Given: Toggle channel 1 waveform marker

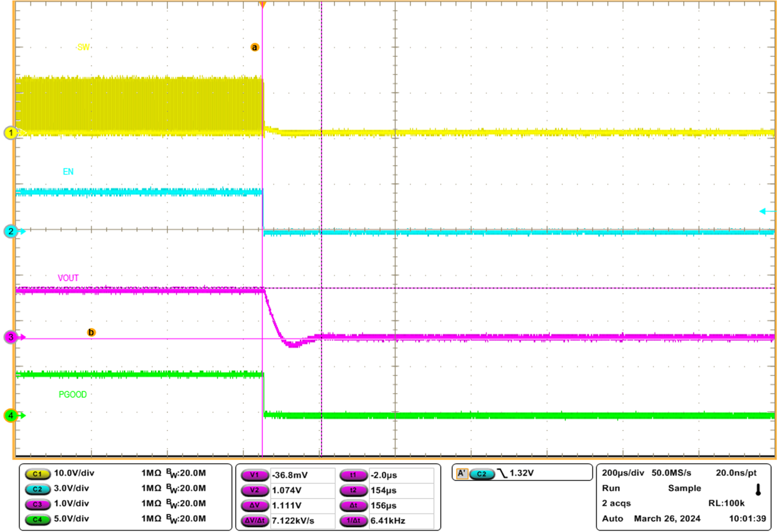Looking at the screenshot, I should pos(11,132).
